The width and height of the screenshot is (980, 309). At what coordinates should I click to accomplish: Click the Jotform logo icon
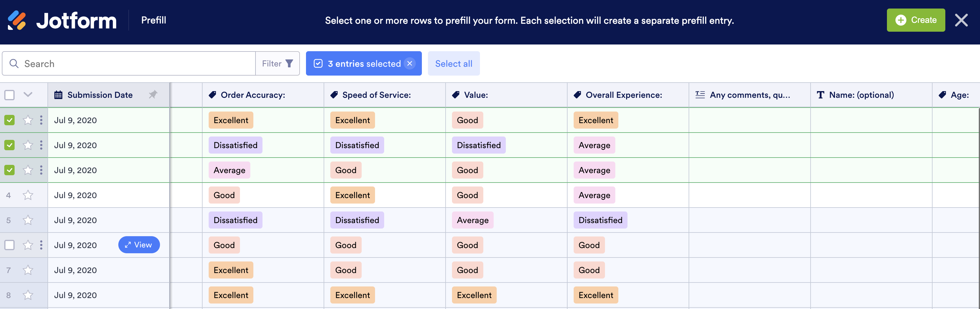click(x=17, y=20)
